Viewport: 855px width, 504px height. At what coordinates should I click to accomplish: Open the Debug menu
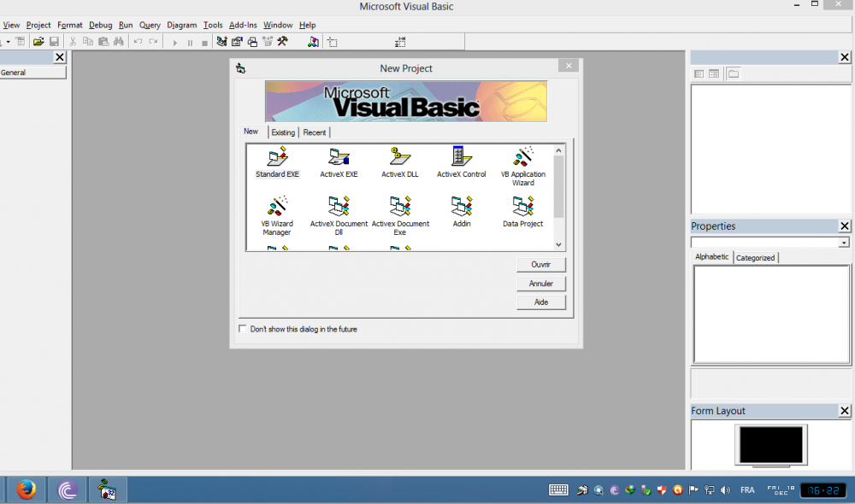[100, 25]
